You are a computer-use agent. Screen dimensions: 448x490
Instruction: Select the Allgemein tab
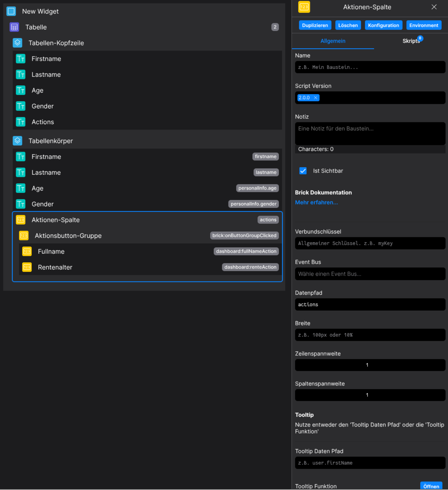(x=333, y=41)
